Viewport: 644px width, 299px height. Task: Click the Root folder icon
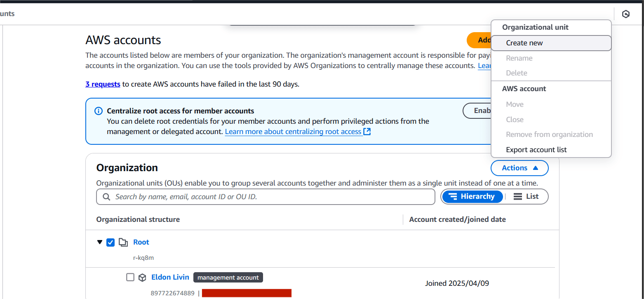[x=123, y=242]
